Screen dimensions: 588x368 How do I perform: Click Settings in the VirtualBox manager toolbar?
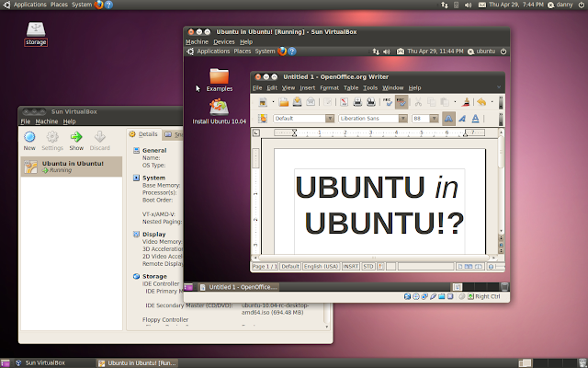52,141
